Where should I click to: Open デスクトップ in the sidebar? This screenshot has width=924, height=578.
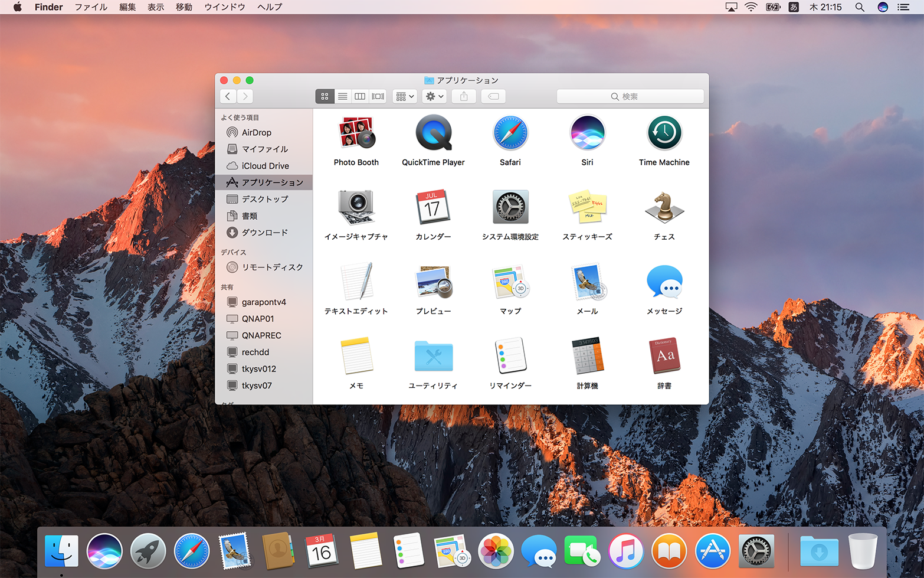[x=264, y=199]
